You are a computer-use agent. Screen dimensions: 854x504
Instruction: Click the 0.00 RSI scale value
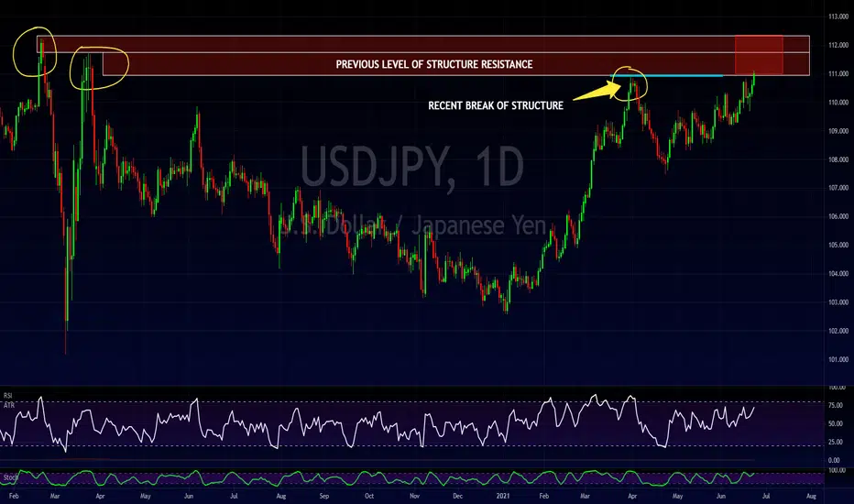(x=834, y=460)
